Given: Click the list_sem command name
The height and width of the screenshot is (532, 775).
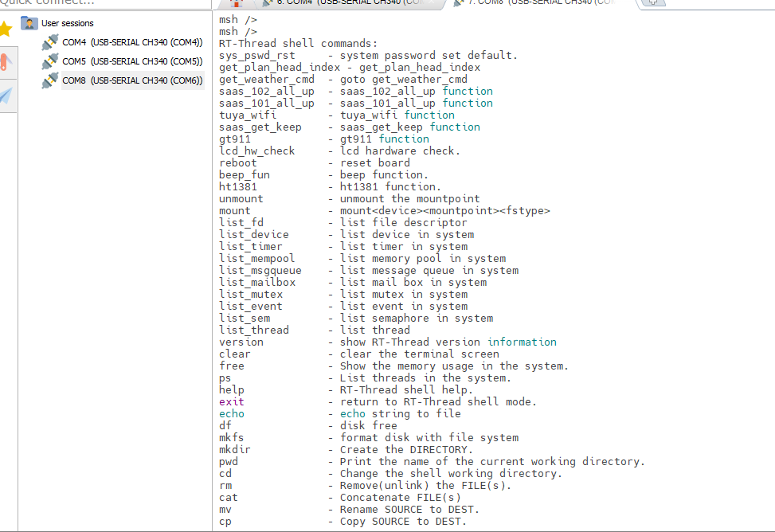Looking at the screenshot, I should click(245, 318).
